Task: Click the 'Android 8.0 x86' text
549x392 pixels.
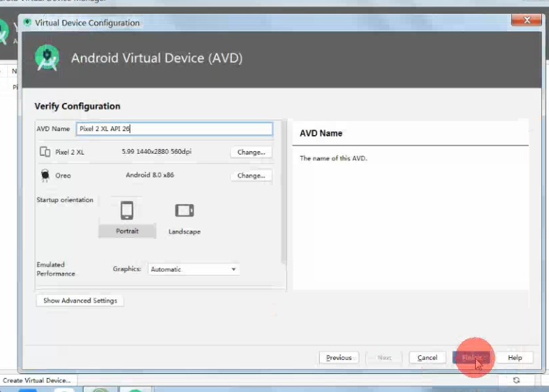Action: point(150,175)
